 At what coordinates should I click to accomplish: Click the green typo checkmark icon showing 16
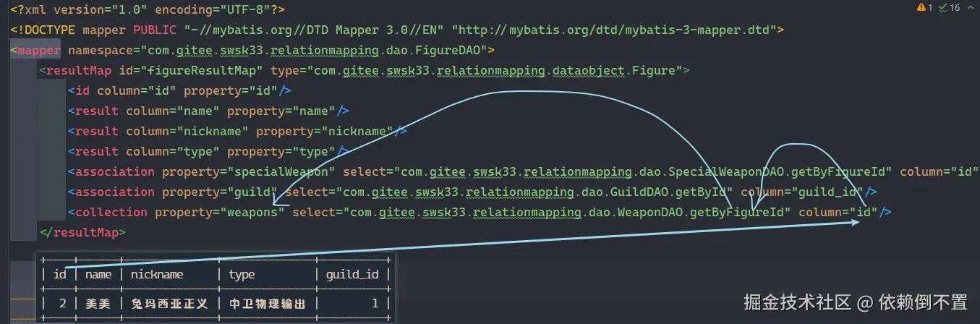point(942,8)
